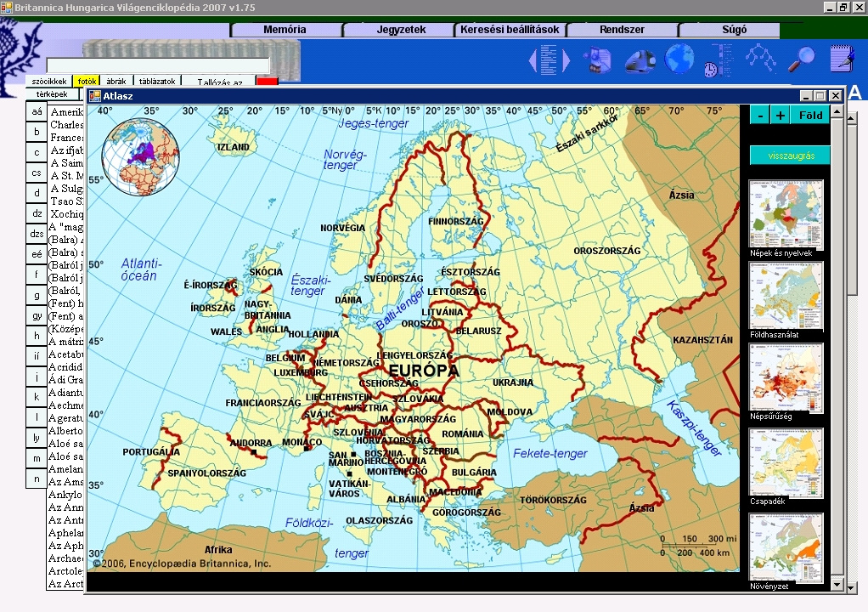868x612 pixels.
Task: Select the 'd' letter index button
Action: tap(37, 193)
